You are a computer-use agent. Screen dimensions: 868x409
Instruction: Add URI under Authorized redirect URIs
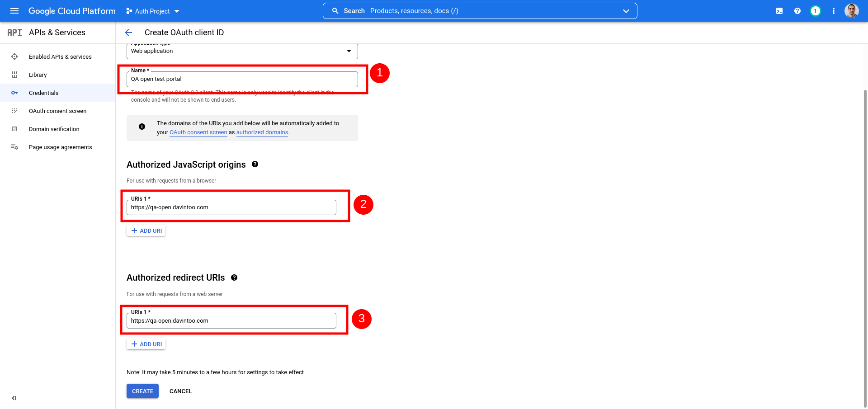(x=146, y=344)
